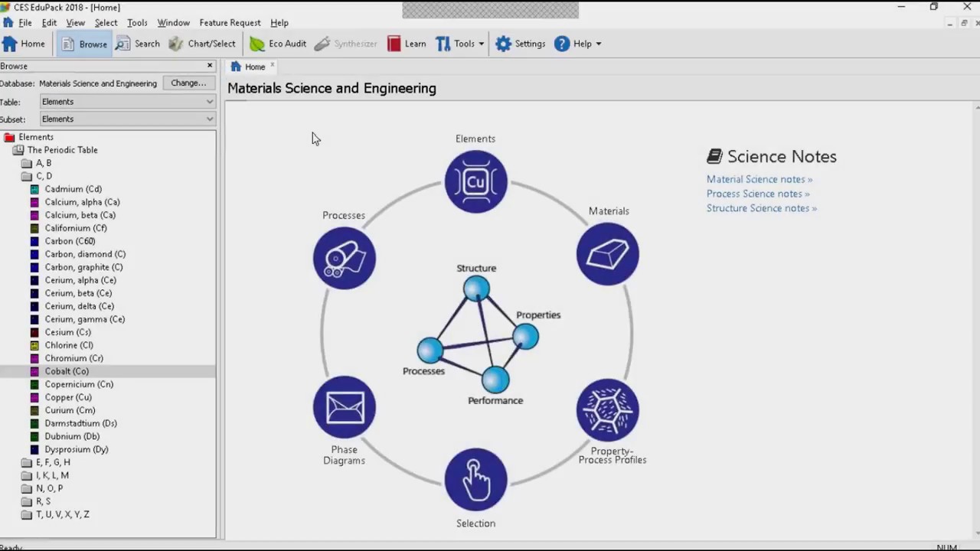980x551 pixels.
Task: Select Calcium, alpha (Ca) record
Action: [82, 202]
